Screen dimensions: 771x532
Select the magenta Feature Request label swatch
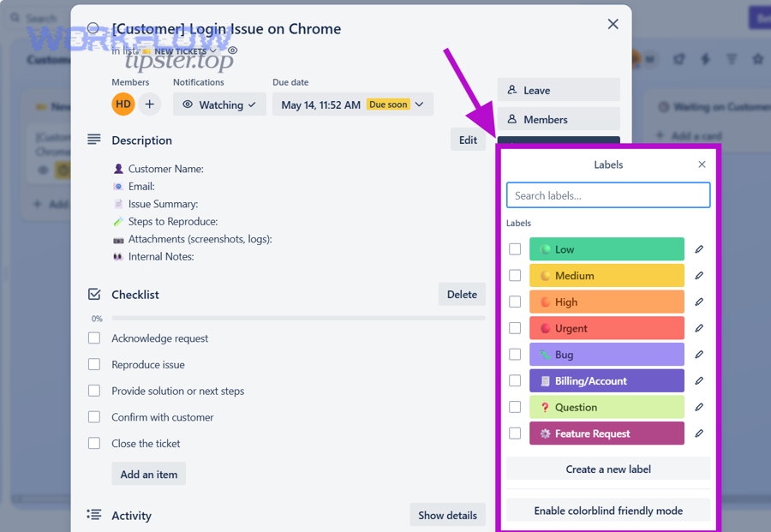pyautogui.click(x=607, y=433)
